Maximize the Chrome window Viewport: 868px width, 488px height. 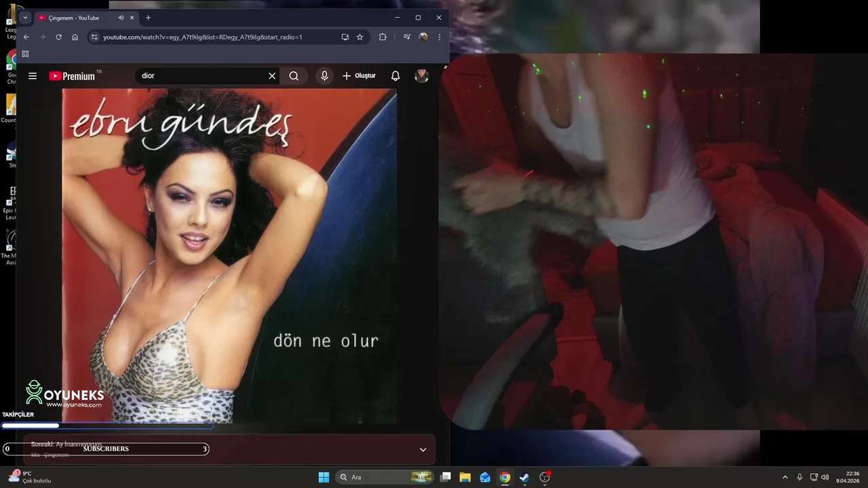coord(418,18)
